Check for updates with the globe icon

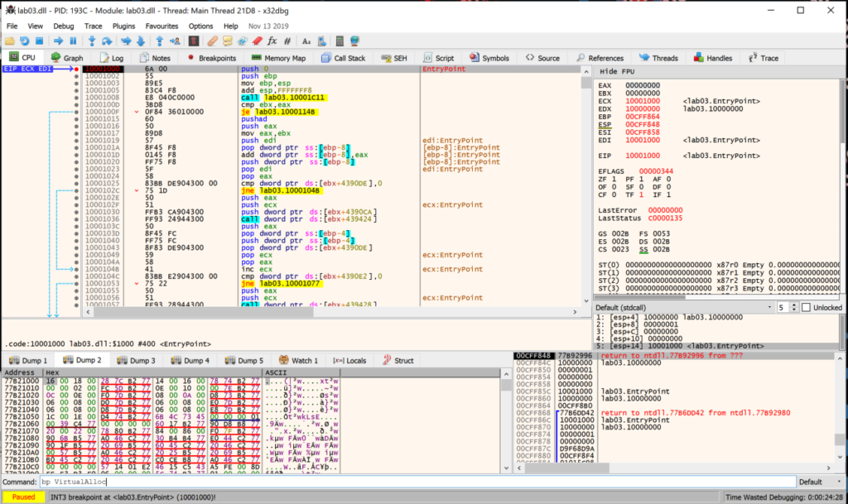354,41
